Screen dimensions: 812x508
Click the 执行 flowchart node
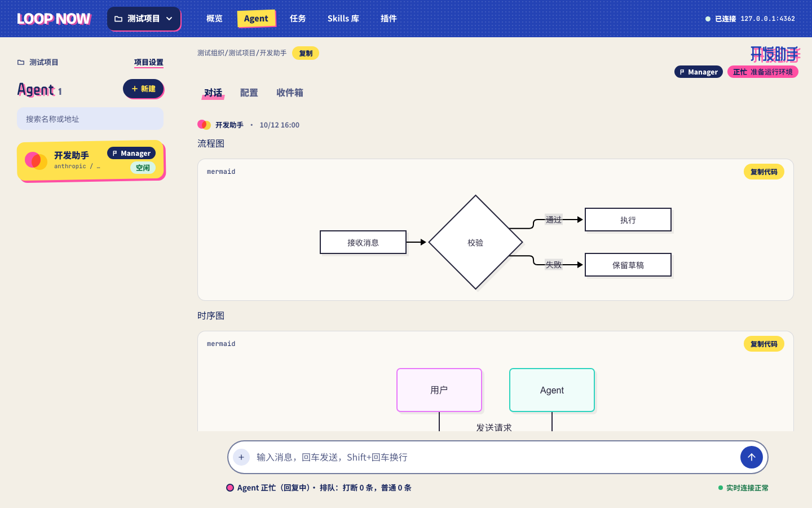coord(628,220)
